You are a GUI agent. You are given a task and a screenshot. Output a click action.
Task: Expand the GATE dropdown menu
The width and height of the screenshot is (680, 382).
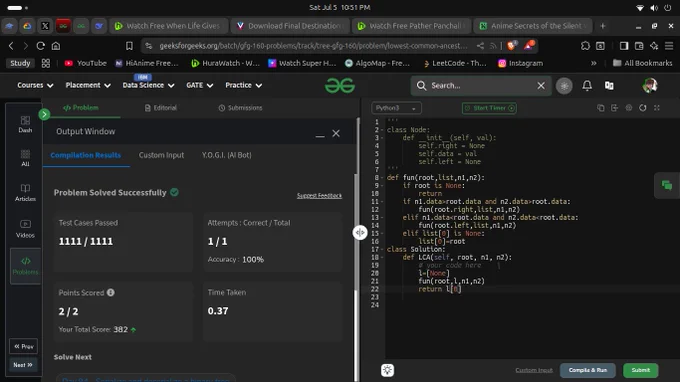(199, 85)
